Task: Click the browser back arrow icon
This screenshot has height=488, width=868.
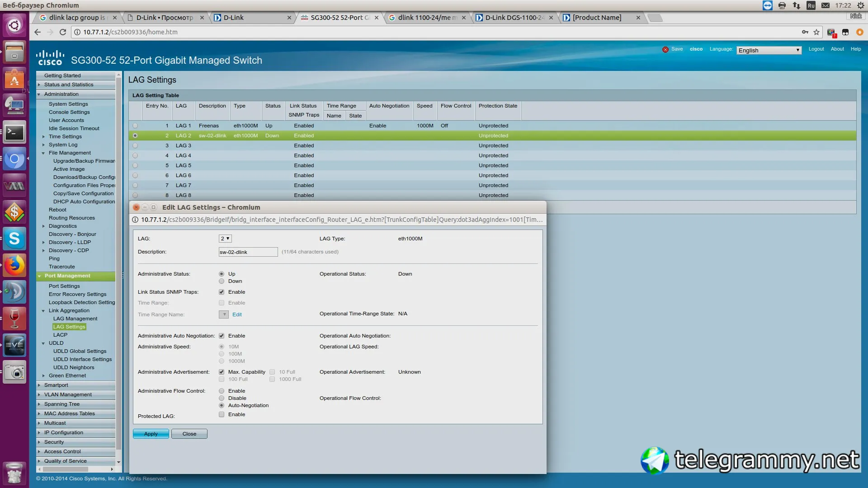Action: (38, 32)
